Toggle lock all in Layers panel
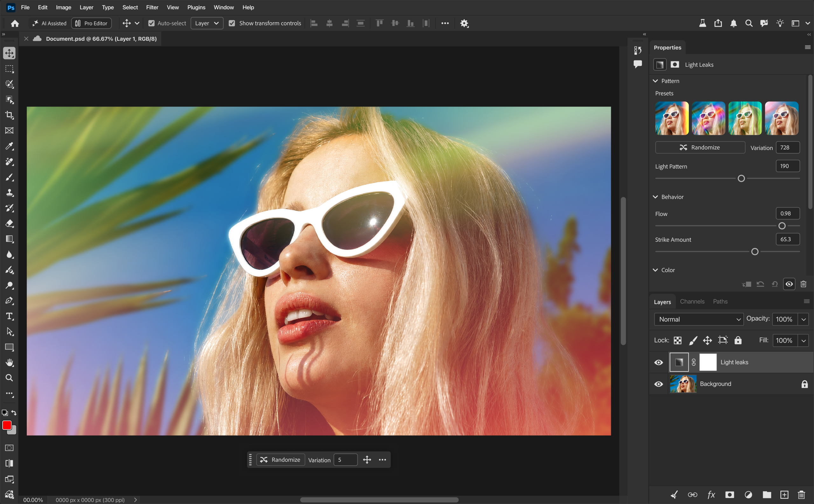Viewport: 814px width, 504px height. (x=738, y=340)
